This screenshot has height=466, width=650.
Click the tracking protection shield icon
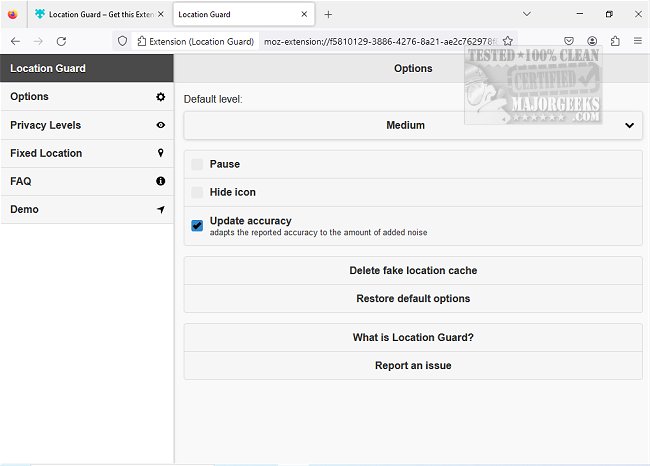122,41
